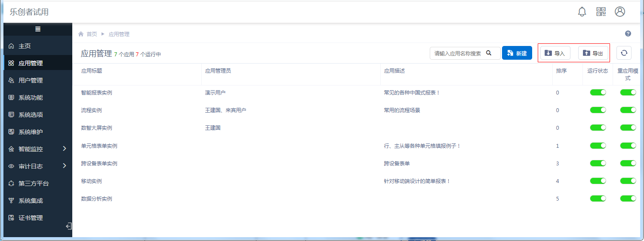
Task: Click the 导出 export button
Action: [x=593, y=53]
